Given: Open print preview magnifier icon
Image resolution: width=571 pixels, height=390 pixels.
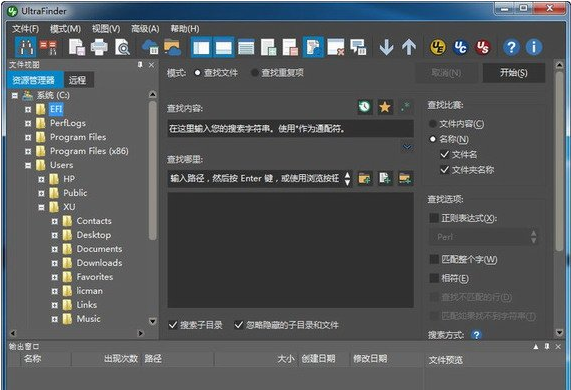Looking at the screenshot, I should pos(122,47).
